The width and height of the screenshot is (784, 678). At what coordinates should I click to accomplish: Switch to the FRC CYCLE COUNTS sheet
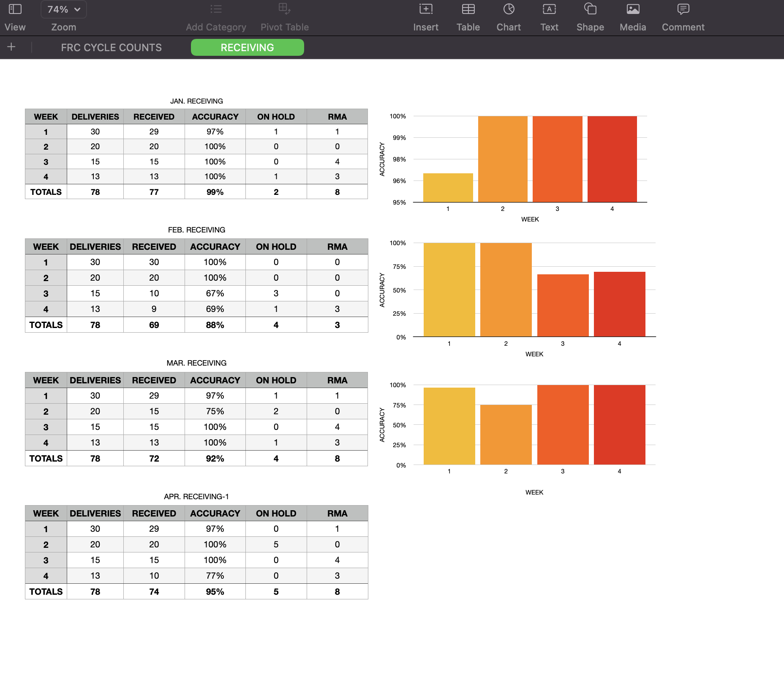coord(112,47)
